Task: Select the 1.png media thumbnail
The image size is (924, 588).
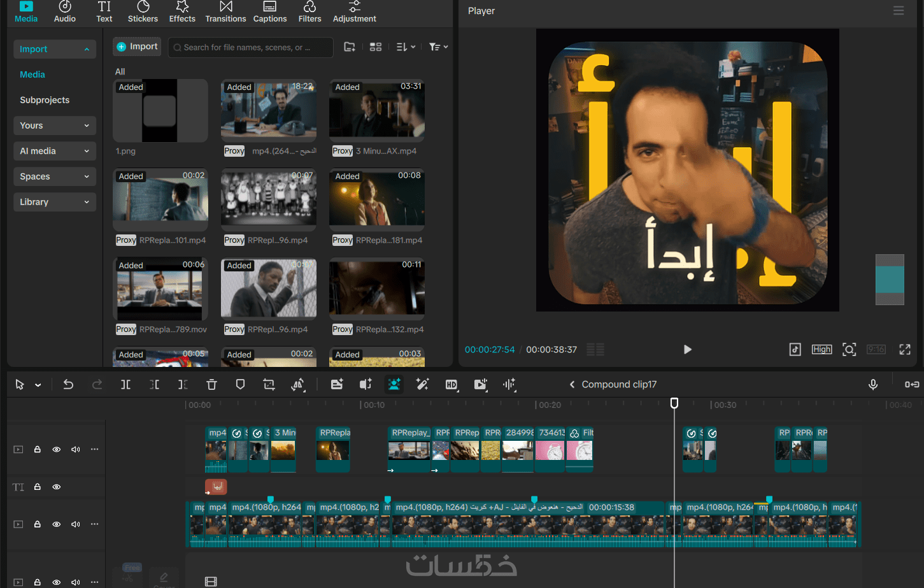Action: tap(160, 111)
